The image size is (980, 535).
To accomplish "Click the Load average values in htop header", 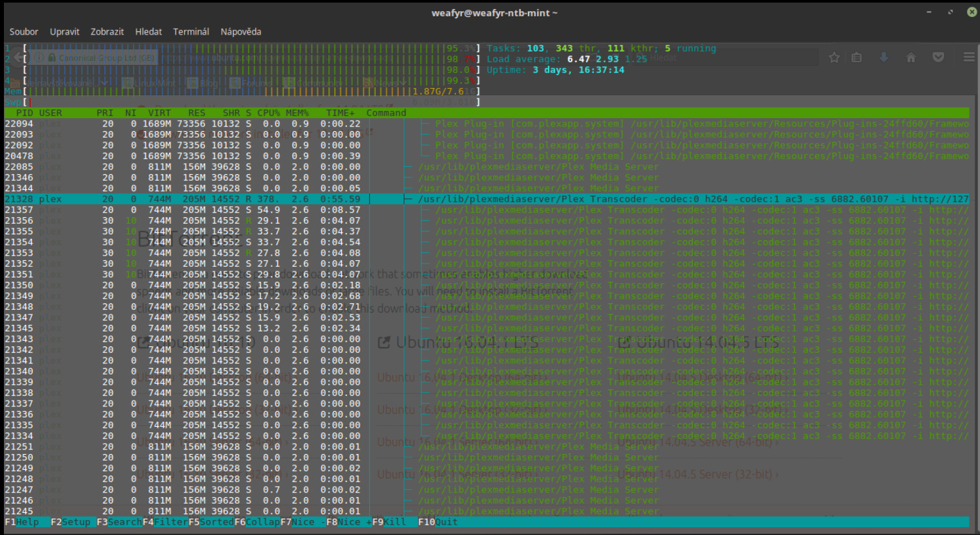I will pos(607,59).
